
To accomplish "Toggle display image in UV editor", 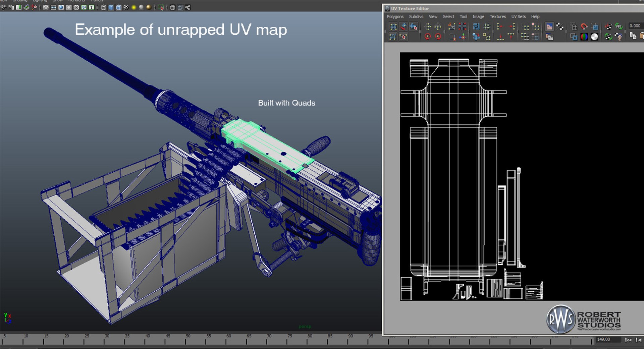I will [549, 26].
